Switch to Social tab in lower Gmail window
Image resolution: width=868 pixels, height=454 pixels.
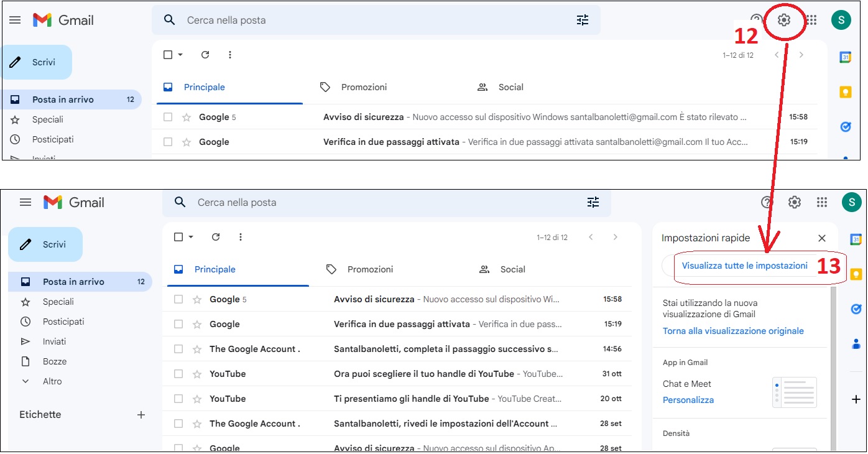point(502,269)
